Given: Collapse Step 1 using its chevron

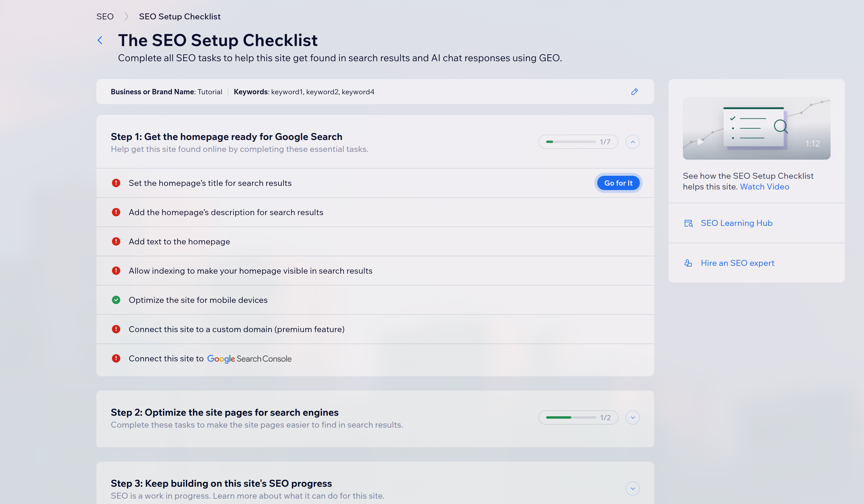Looking at the screenshot, I should 633,142.
